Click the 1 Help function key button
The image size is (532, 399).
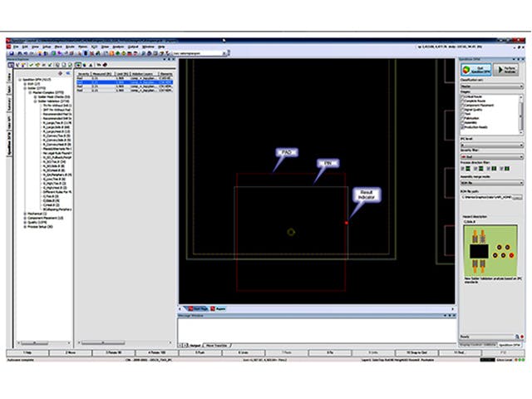pyautogui.click(x=27, y=352)
